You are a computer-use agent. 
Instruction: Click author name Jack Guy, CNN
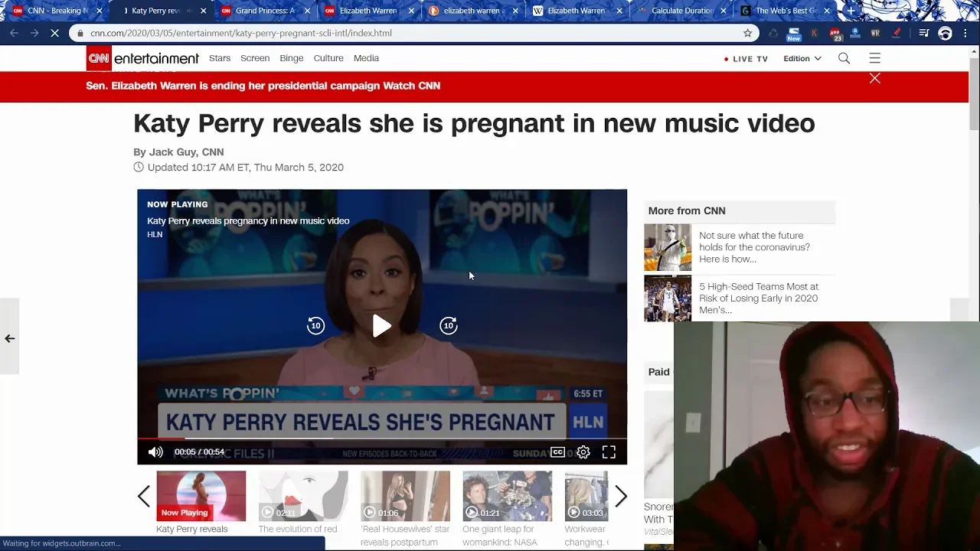click(186, 152)
